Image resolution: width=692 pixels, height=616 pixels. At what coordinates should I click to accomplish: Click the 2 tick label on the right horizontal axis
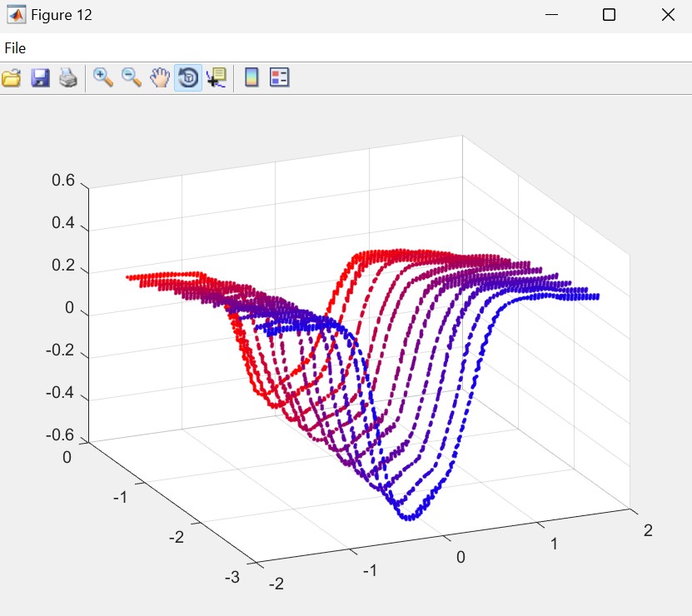coord(647,531)
